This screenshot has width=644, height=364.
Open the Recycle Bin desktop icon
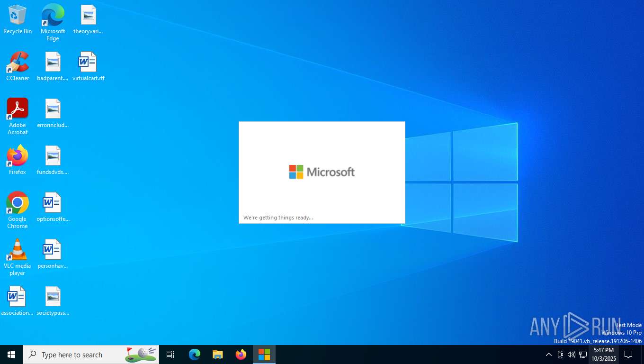tap(18, 20)
